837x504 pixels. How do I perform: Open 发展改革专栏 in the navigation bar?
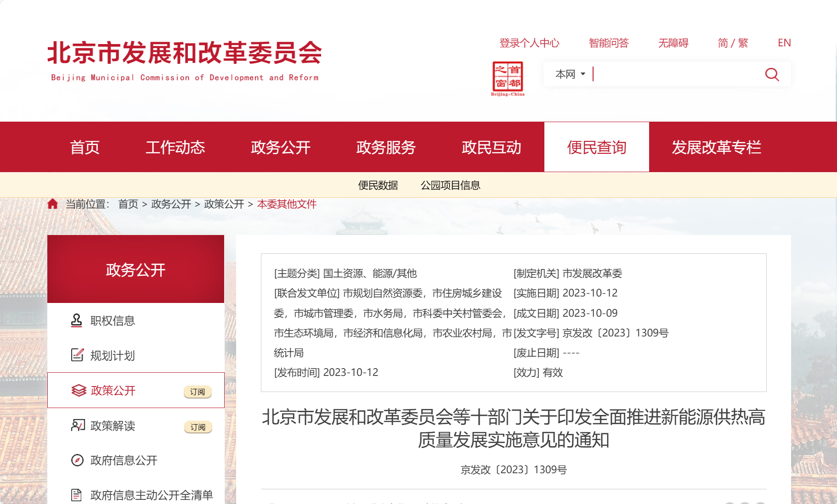pyautogui.click(x=716, y=147)
